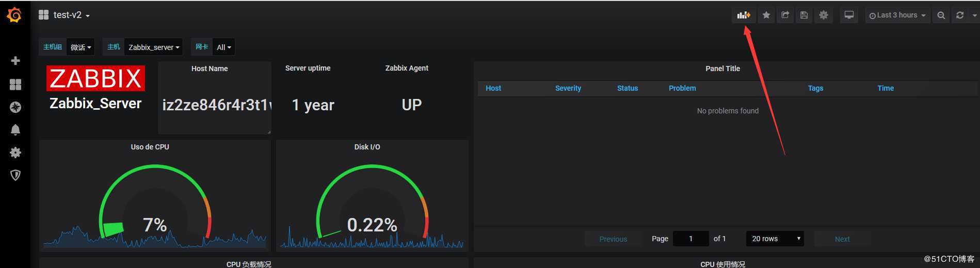Open the Disk I/O panel title

tap(367, 147)
